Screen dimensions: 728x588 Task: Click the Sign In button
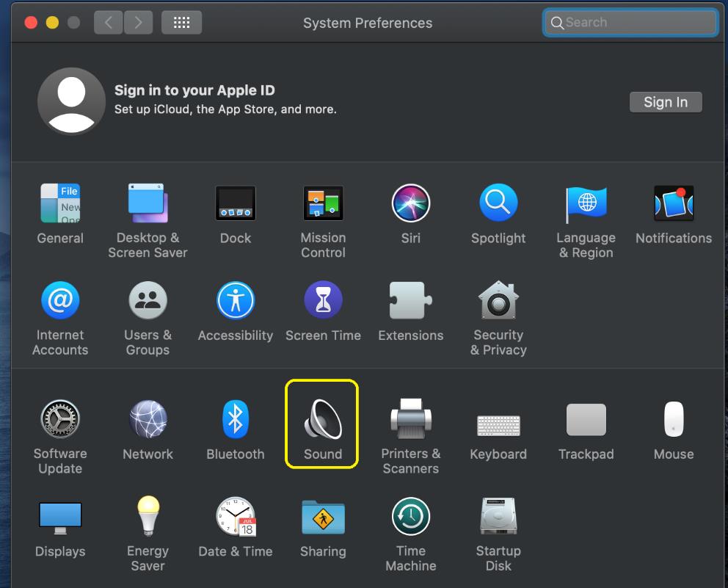click(666, 102)
